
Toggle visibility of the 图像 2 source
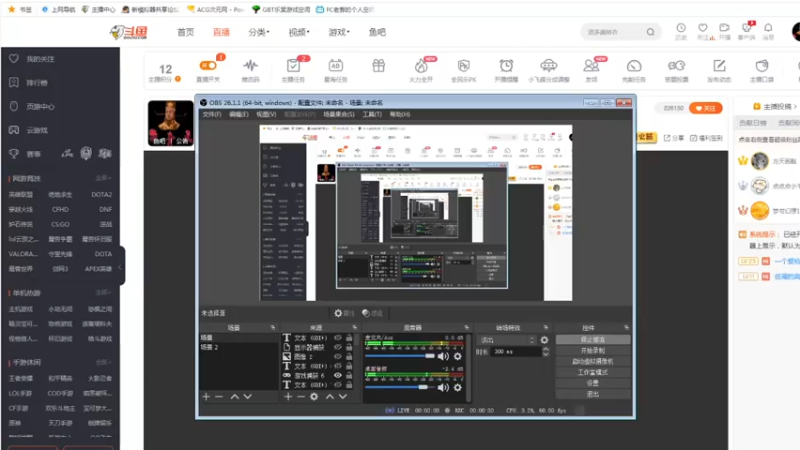coord(338,357)
